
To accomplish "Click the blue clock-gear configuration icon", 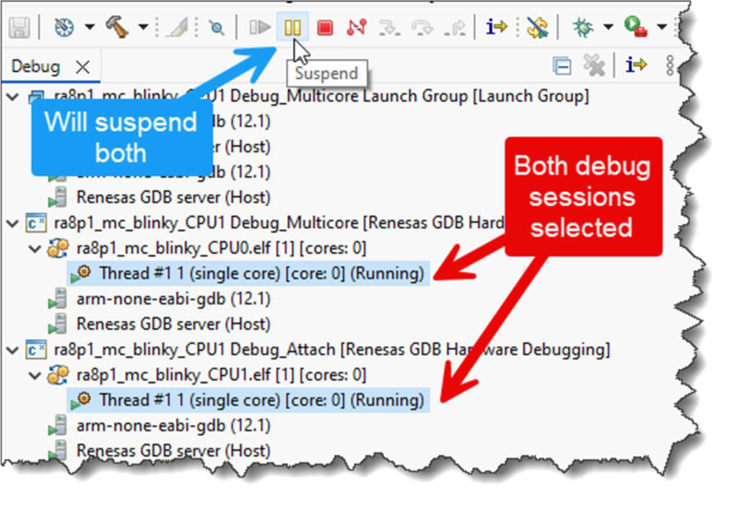I will 64,27.
